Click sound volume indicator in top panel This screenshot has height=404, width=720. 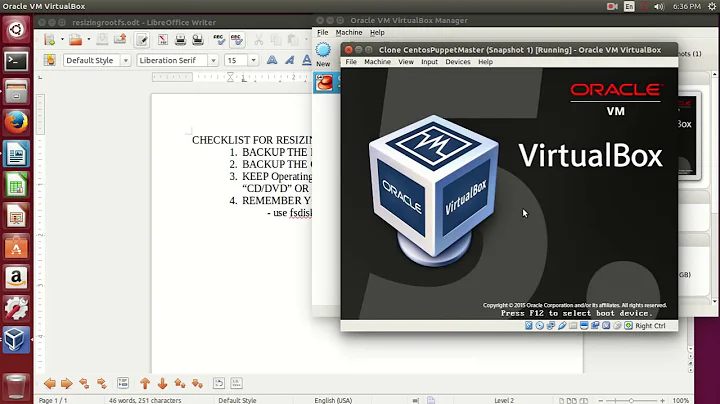(659, 6)
